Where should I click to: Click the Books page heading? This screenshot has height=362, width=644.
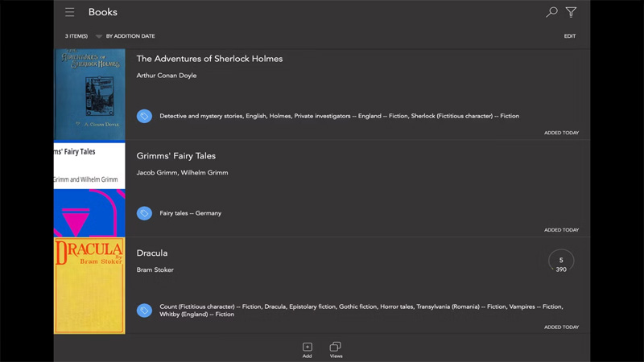click(x=102, y=12)
